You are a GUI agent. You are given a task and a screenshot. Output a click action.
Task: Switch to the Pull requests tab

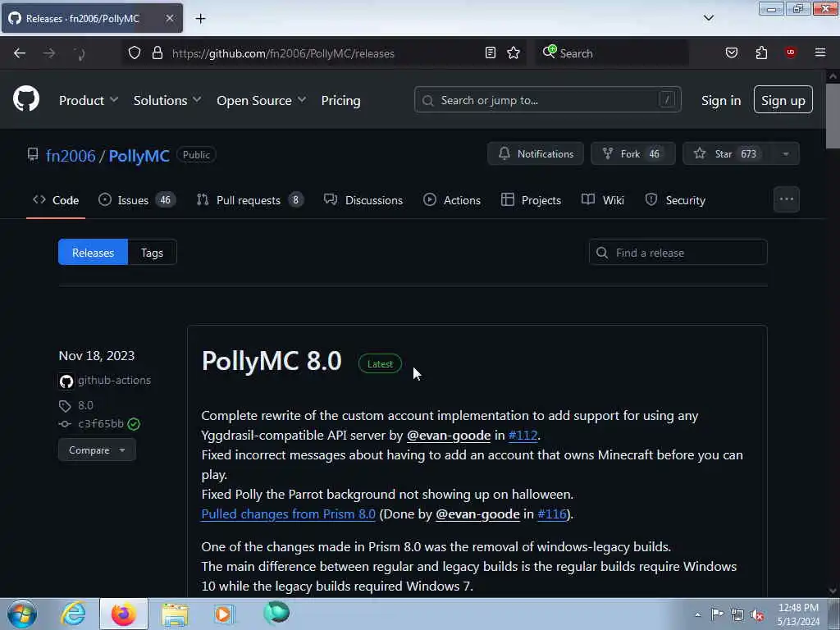[250, 200]
